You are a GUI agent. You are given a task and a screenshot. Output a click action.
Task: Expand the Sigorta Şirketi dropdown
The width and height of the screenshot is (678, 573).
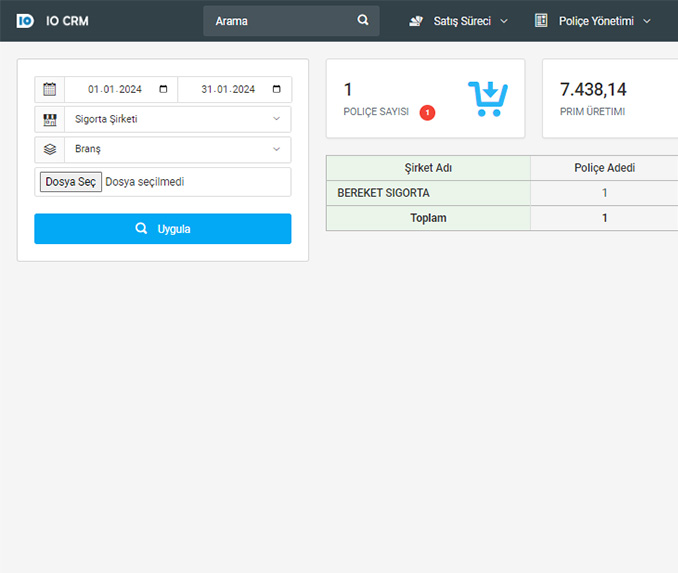[x=177, y=119]
